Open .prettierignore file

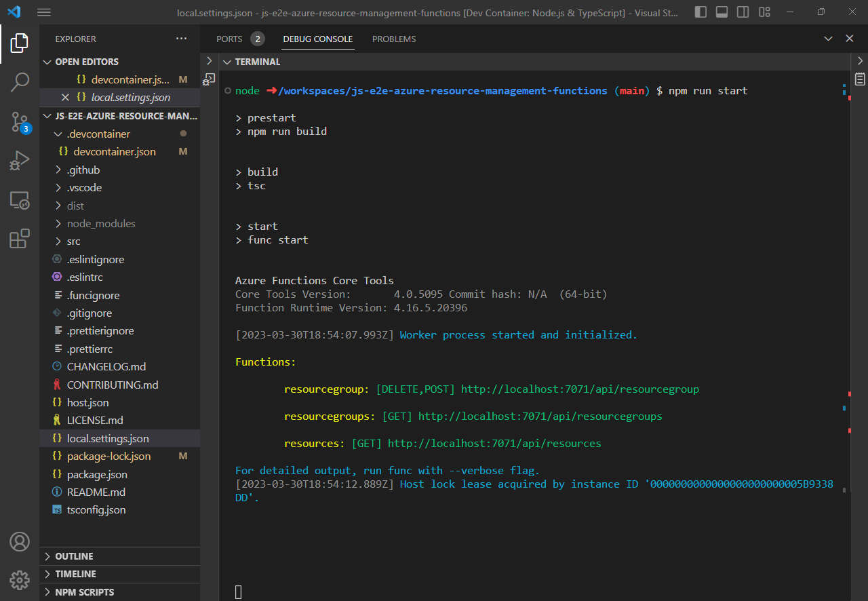(x=119, y=331)
